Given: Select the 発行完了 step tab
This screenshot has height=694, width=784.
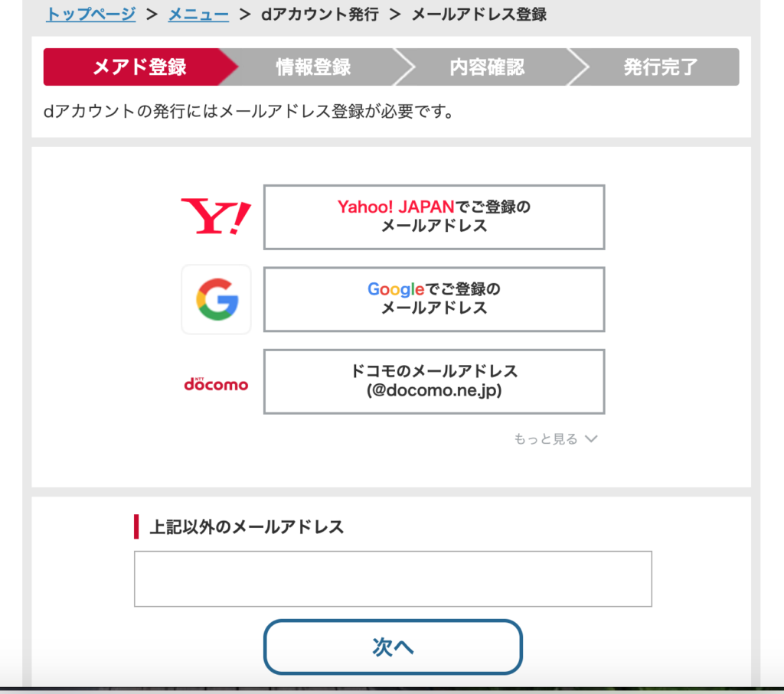Looking at the screenshot, I should point(661,67).
